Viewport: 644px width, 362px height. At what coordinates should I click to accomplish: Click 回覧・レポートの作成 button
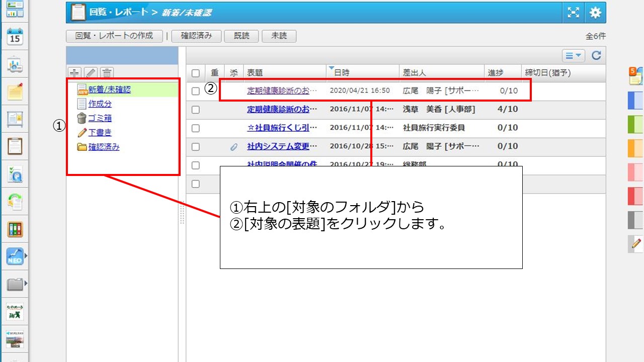pyautogui.click(x=114, y=36)
